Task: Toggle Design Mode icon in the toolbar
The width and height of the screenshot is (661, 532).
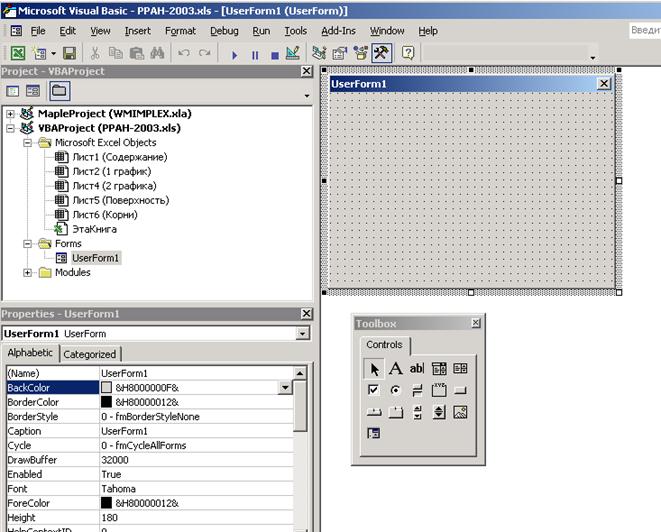Action: click(293, 53)
